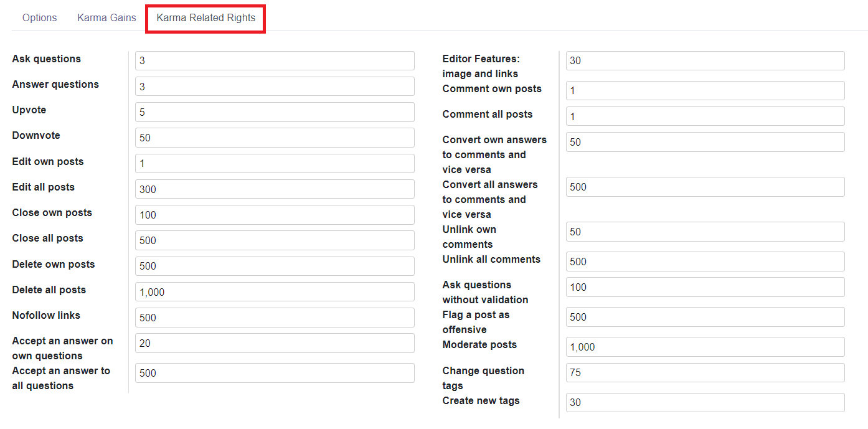Select the Accept an answer on own questions field
Screen dimensions: 868x429
[x=274, y=343]
